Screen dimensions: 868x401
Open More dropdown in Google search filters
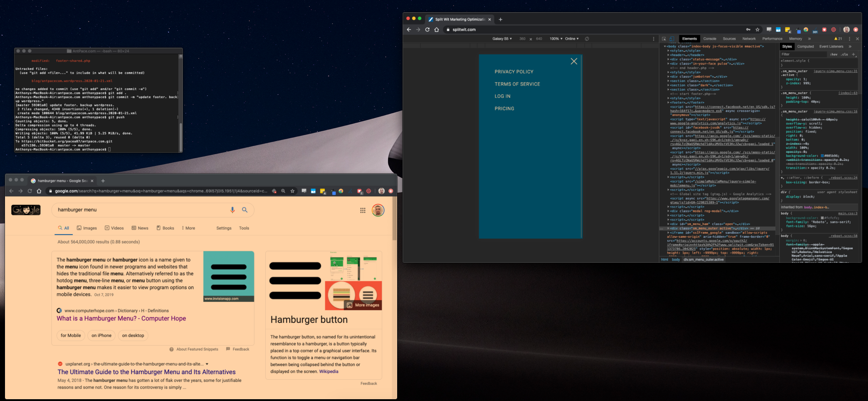coord(188,228)
